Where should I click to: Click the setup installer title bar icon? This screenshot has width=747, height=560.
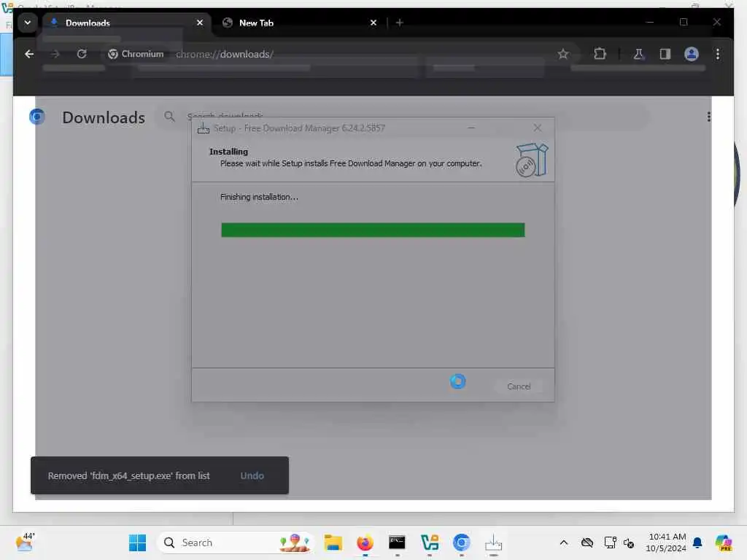[x=204, y=128]
